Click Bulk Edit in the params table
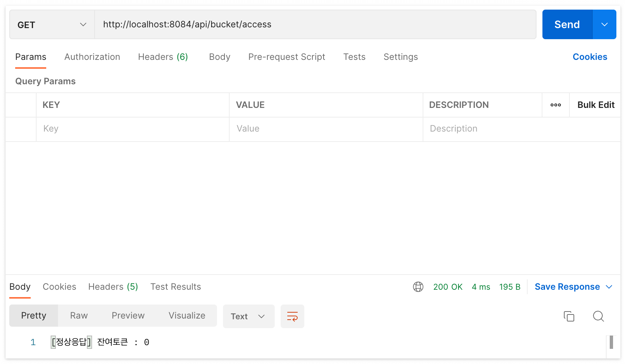The image size is (626, 364). [596, 105]
